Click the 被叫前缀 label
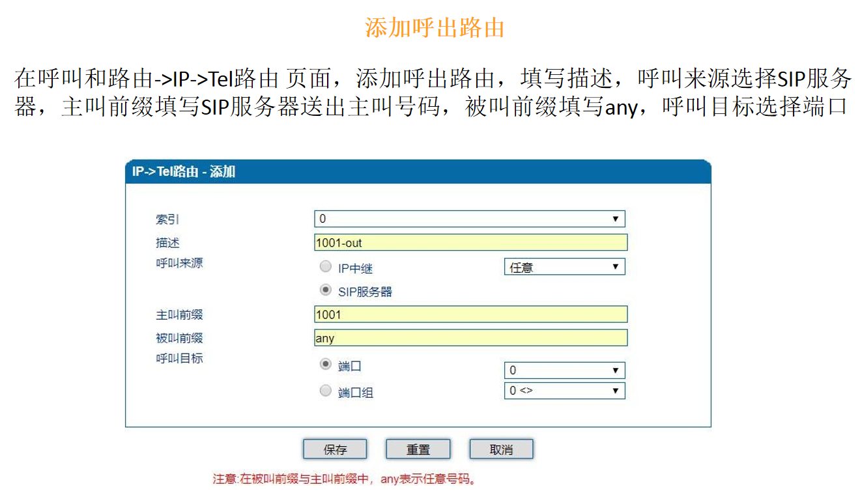 pos(179,338)
